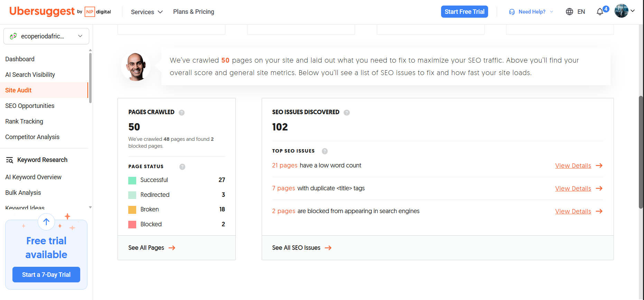Click the Broken page count 18
Viewport: 644px width, 300px height.
pyautogui.click(x=222, y=209)
